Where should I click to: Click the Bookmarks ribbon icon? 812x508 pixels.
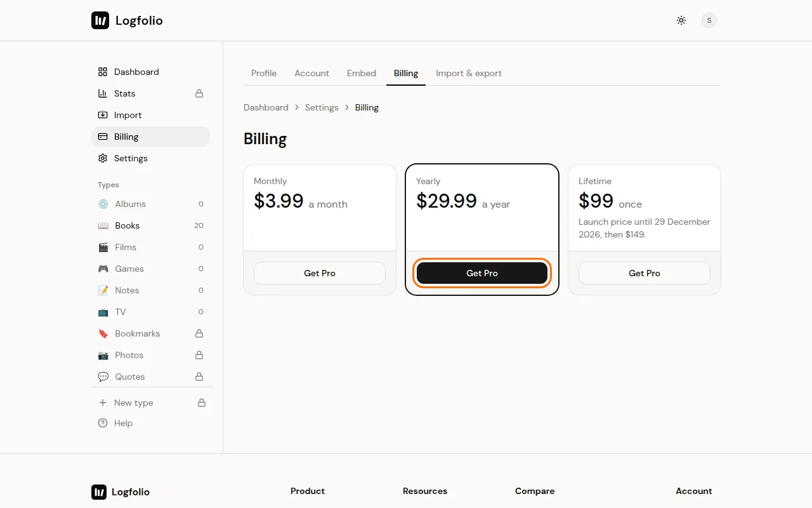point(103,333)
